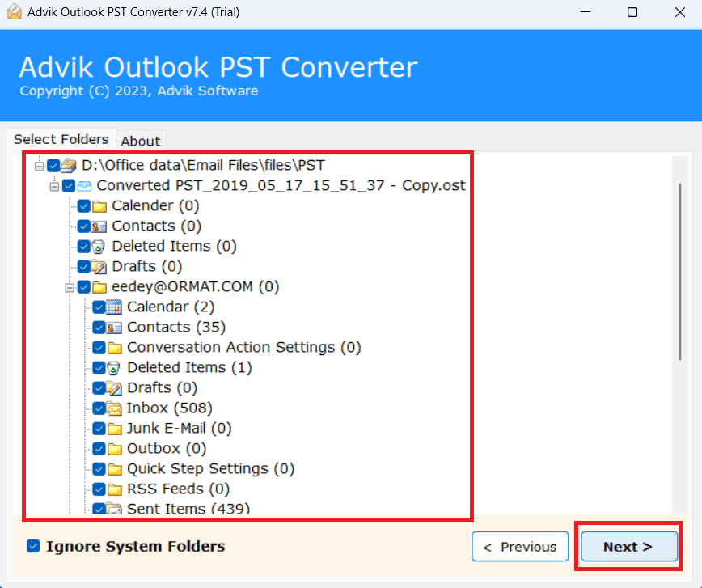Select the Sent Items (439) row label
The height and width of the screenshot is (588, 702).
(188, 509)
